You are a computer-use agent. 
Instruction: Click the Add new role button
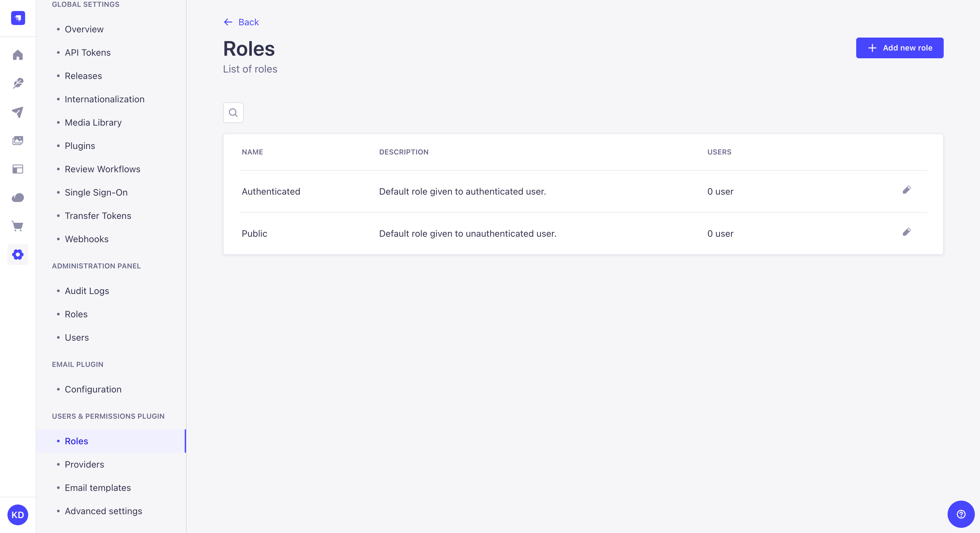pos(899,48)
